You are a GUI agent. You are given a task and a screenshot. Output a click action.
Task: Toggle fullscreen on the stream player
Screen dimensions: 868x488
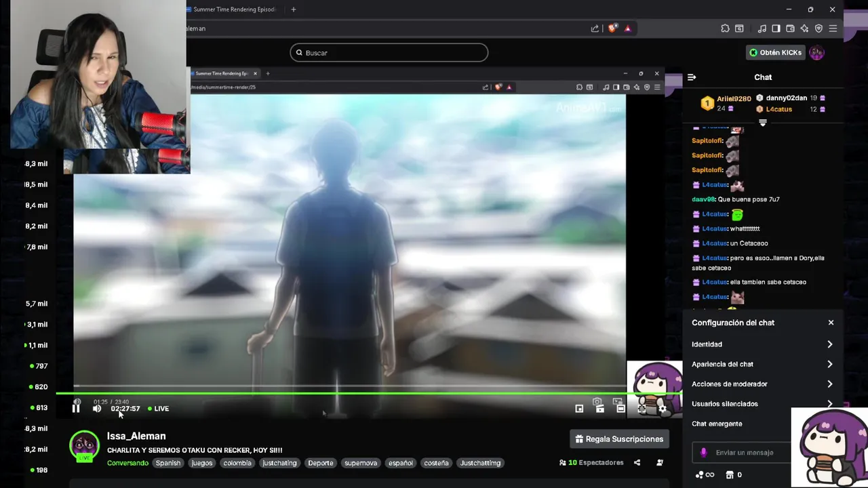click(642, 409)
